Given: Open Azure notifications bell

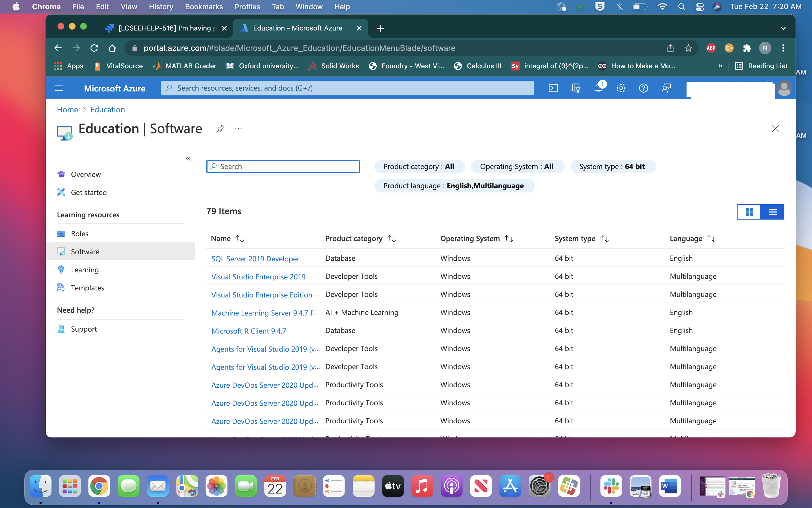Looking at the screenshot, I should 599,88.
